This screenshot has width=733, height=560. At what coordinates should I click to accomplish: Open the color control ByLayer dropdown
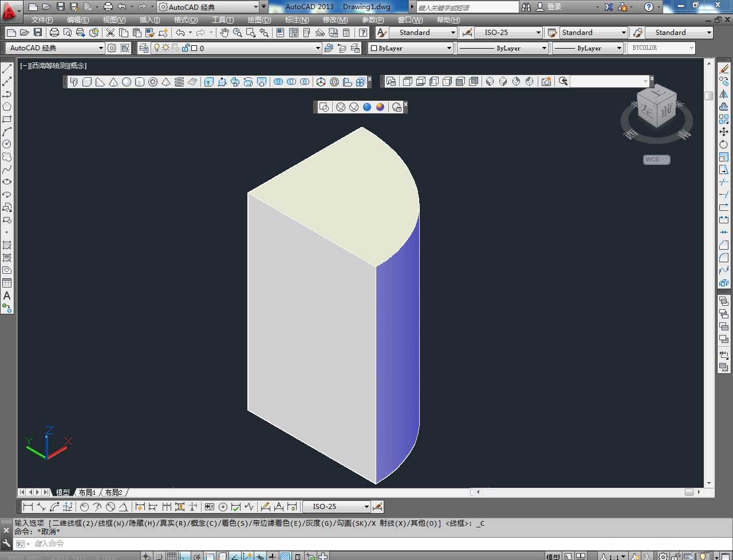coord(409,48)
